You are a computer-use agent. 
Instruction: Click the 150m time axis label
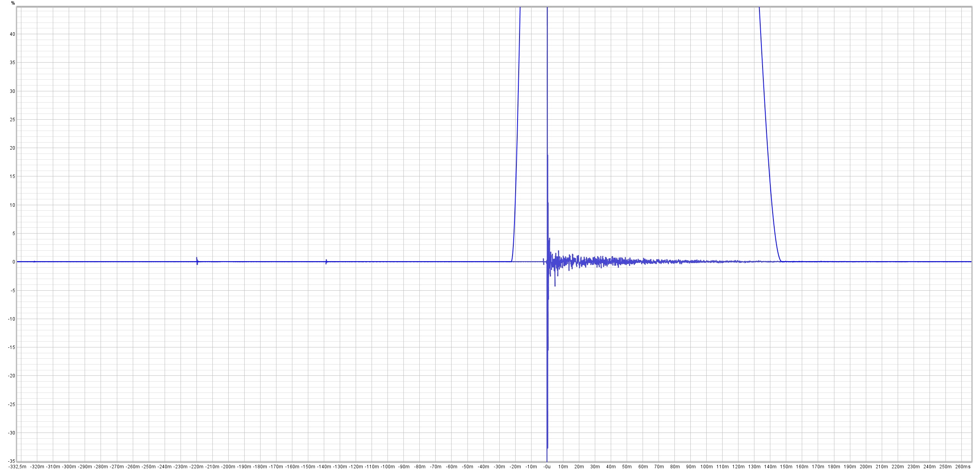pos(786,467)
